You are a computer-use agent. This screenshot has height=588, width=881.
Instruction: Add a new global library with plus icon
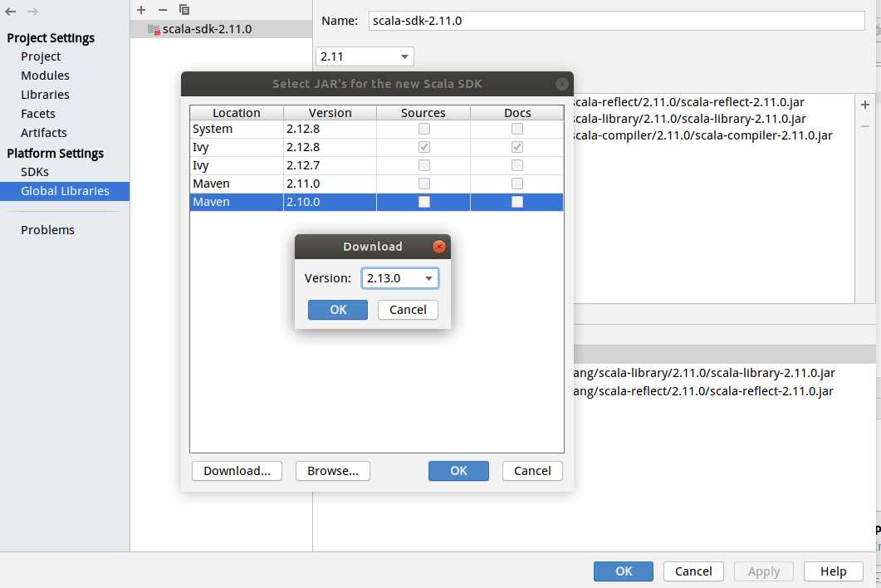pos(141,10)
